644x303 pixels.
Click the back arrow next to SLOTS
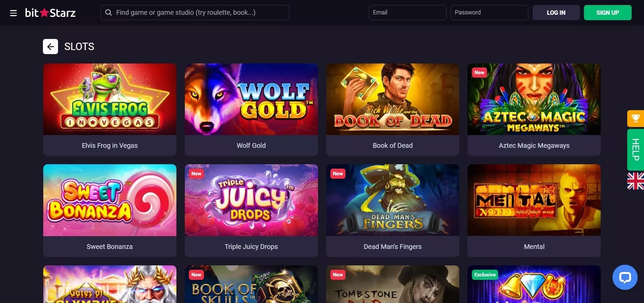[50, 46]
